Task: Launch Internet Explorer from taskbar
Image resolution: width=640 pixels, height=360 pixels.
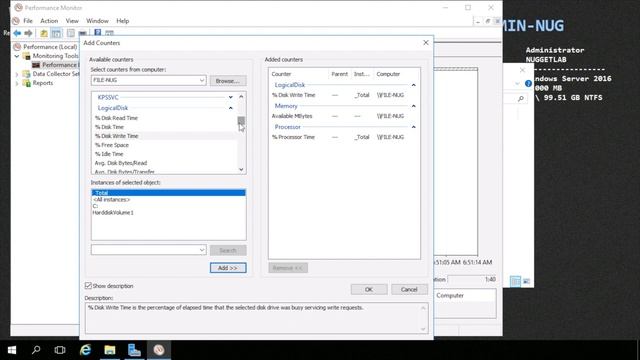Action: click(85, 350)
